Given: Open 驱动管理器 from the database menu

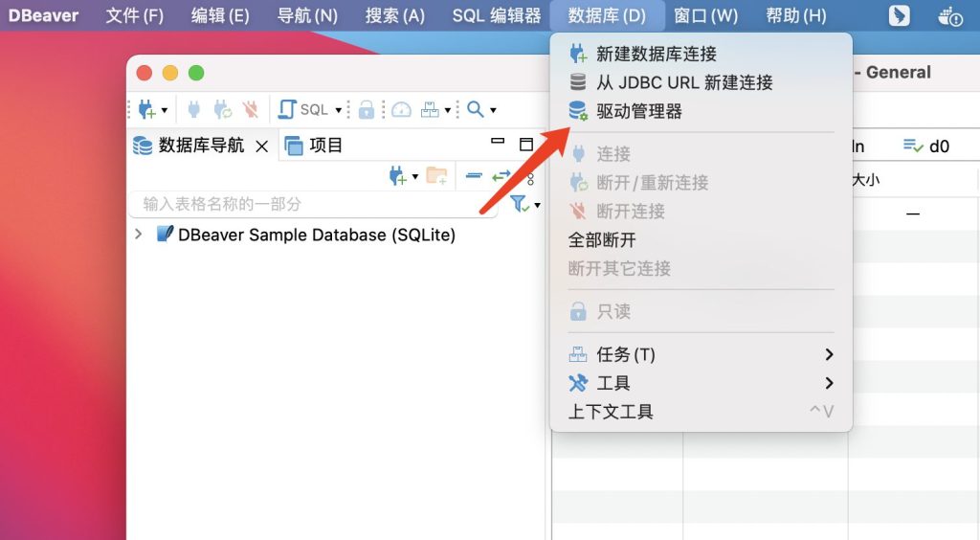Looking at the screenshot, I should pos(702,111).
